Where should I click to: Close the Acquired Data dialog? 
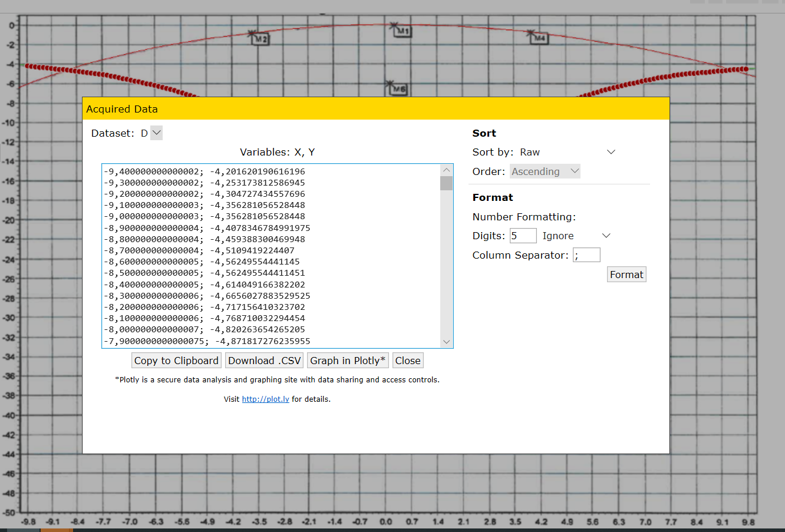click(x=408, y=360)
